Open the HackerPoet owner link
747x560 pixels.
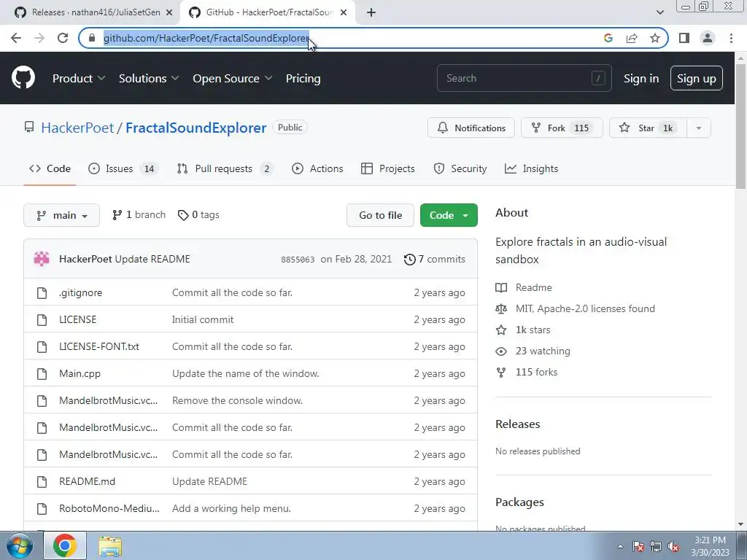(x=77, y=128)
